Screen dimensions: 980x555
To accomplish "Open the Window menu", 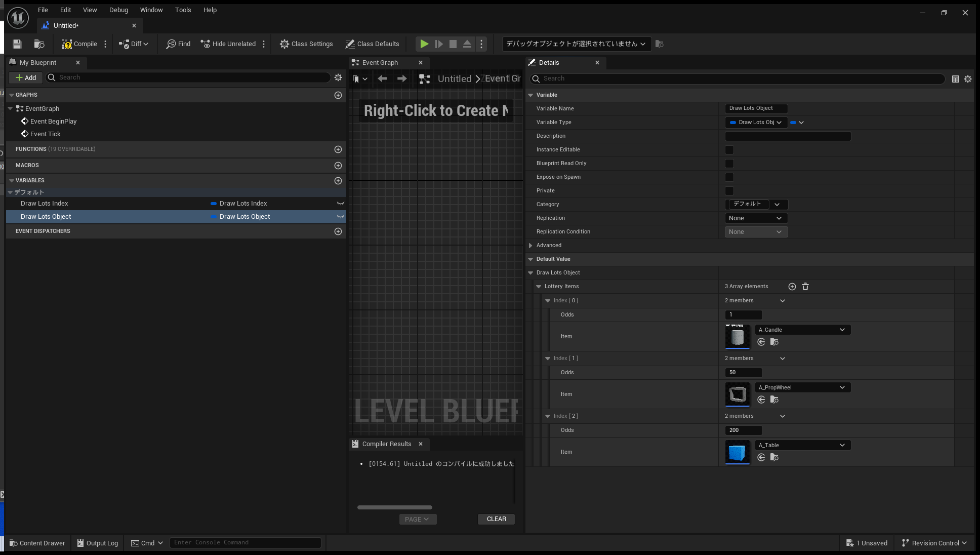I will [151, 10].
